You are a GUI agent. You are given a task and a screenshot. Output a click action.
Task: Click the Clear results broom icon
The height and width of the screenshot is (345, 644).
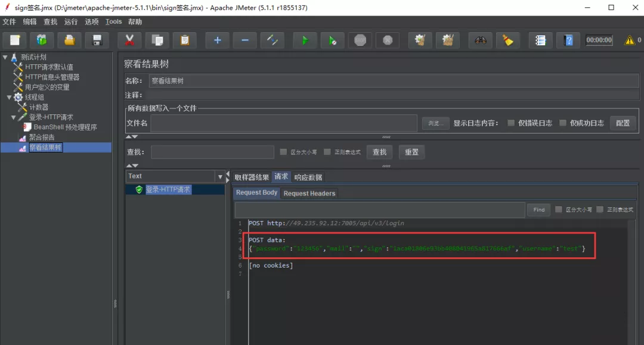(x=420, y=40)
